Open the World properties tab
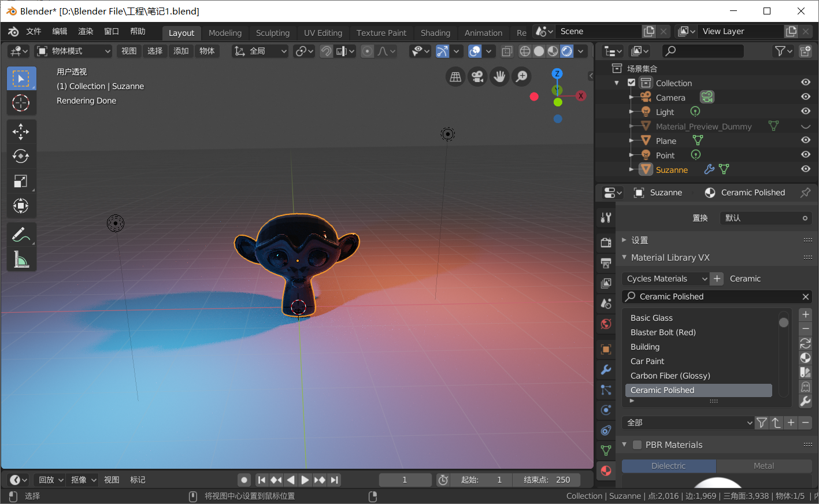 click(x=606, y=324)
